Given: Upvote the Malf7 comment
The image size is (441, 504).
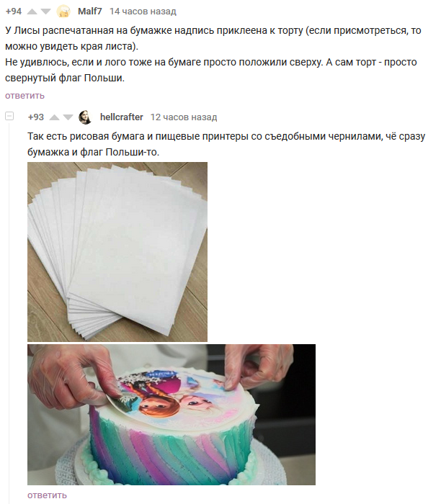Looking at the screenshot, I should (32, 12).
